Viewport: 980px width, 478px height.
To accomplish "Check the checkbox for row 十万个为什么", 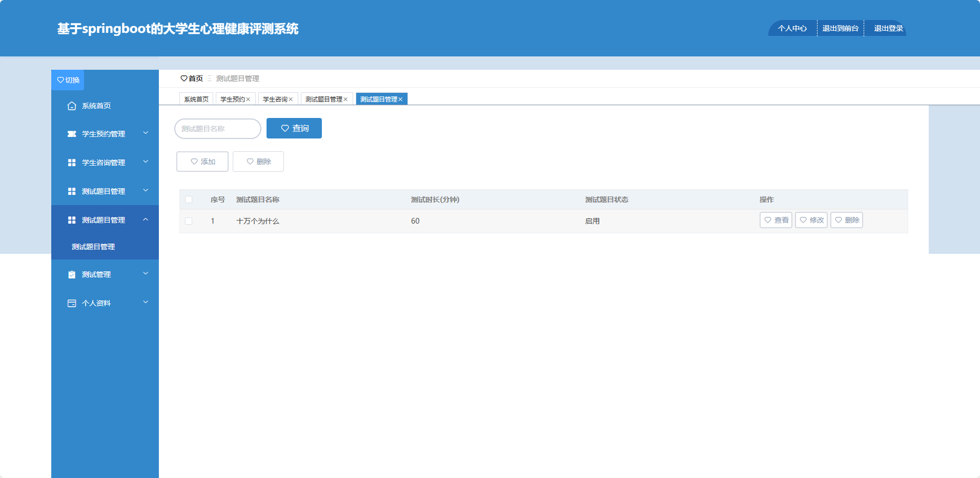I will click(189, 221).
